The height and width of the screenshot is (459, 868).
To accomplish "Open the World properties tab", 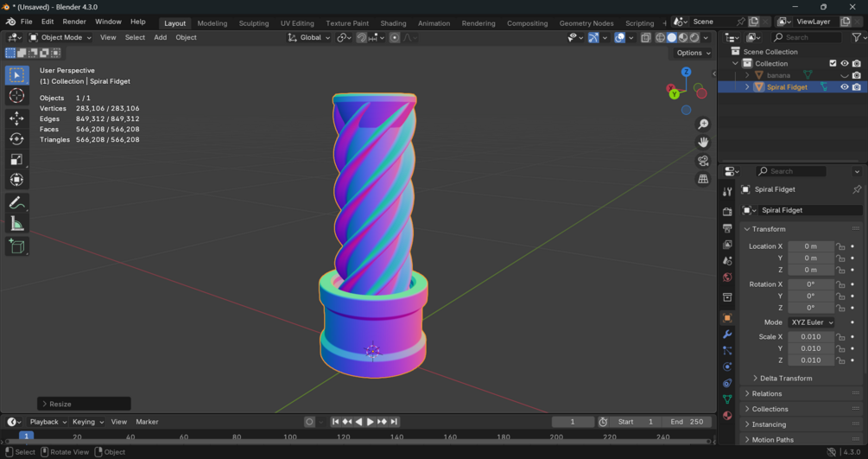I will point(727,277).
